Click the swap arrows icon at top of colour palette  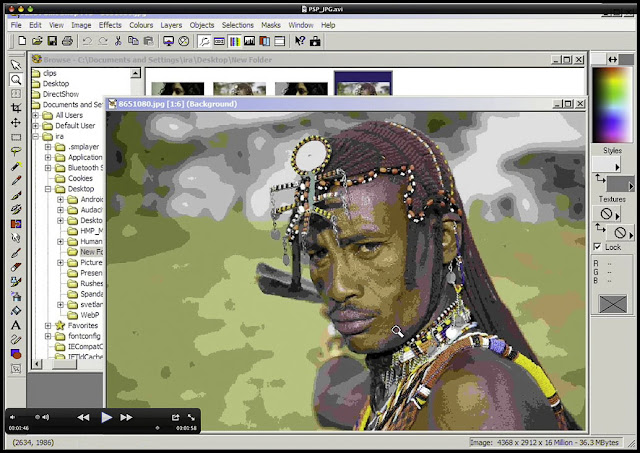[613, 60]
